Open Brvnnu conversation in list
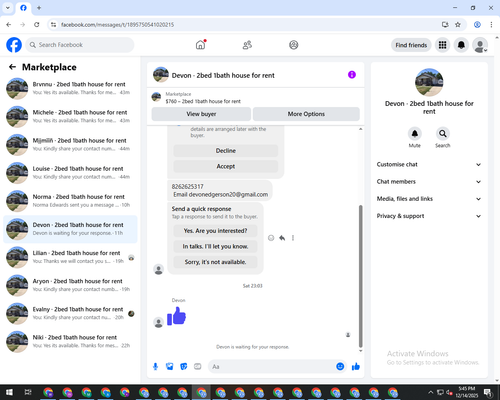This screenshot has width=500, height=400. pos(70,88)
